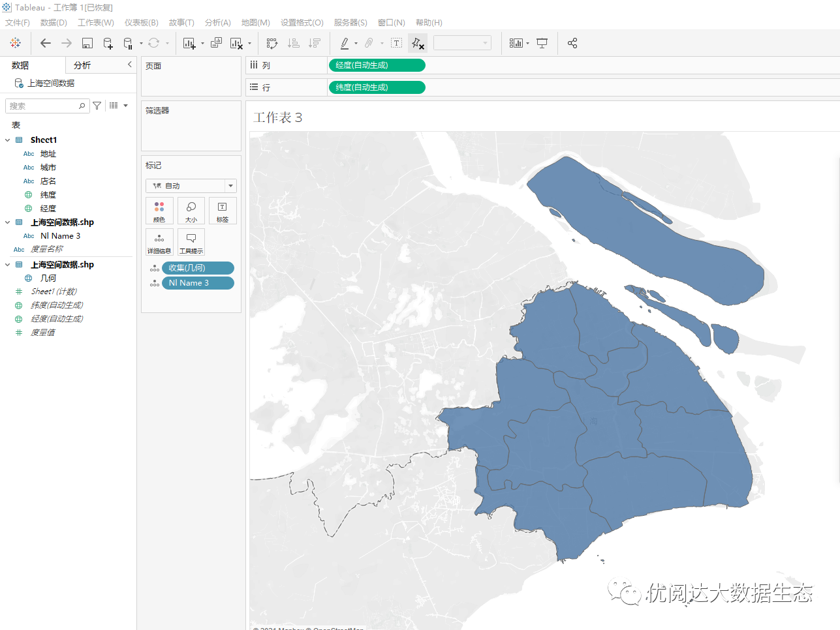This screenshot has width=840, height=630.
Task: Switch to the 数据 pane tab
Action: tap(20, 65)
